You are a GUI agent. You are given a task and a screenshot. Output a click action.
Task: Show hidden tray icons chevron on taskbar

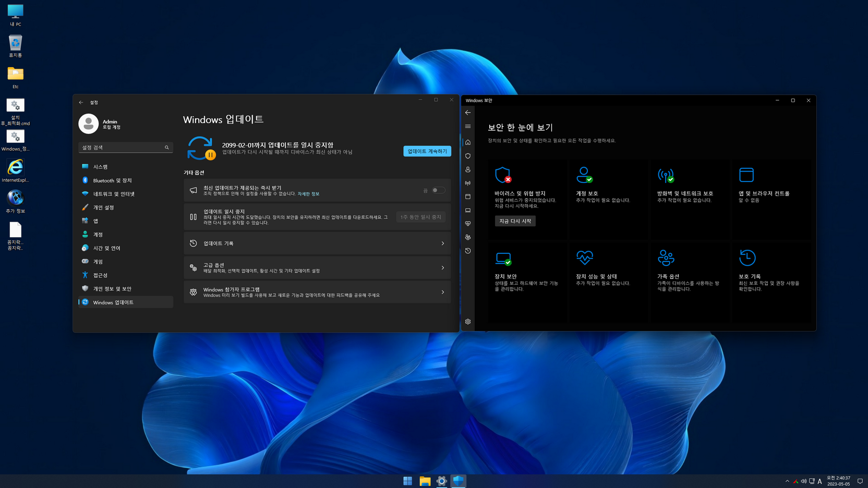click(x=787, y=481)
